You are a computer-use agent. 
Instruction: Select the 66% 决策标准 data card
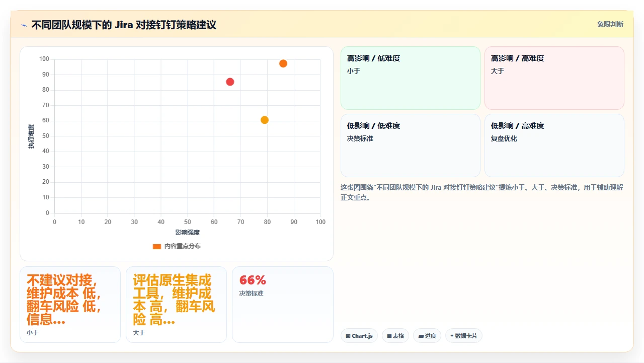(x=283, y=305)
